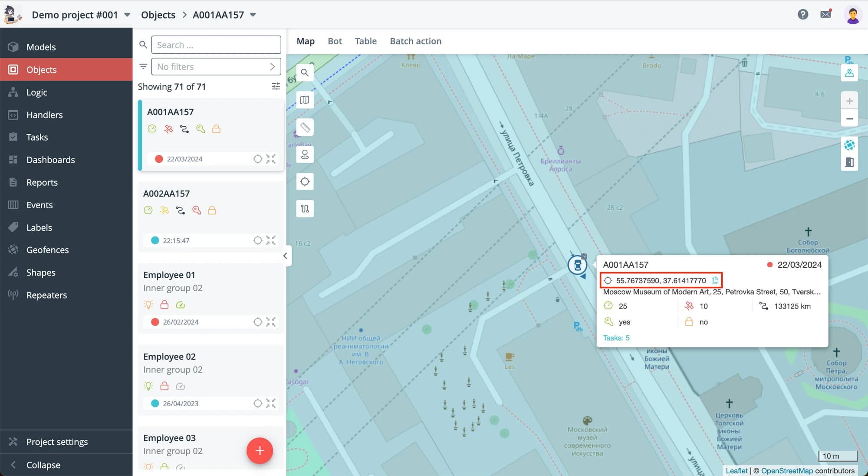Click the red add object button

click(260, 451)
